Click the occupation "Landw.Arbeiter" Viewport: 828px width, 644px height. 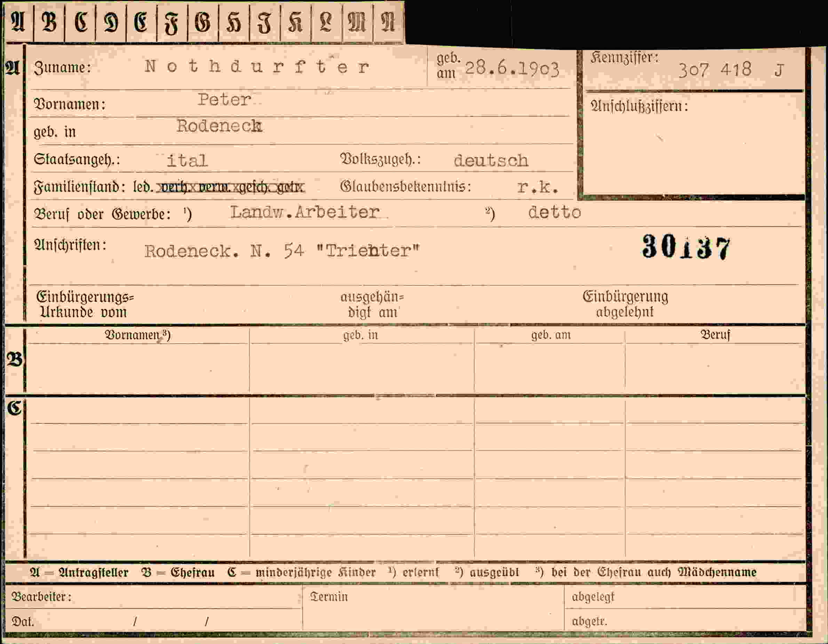coord(305,212)
